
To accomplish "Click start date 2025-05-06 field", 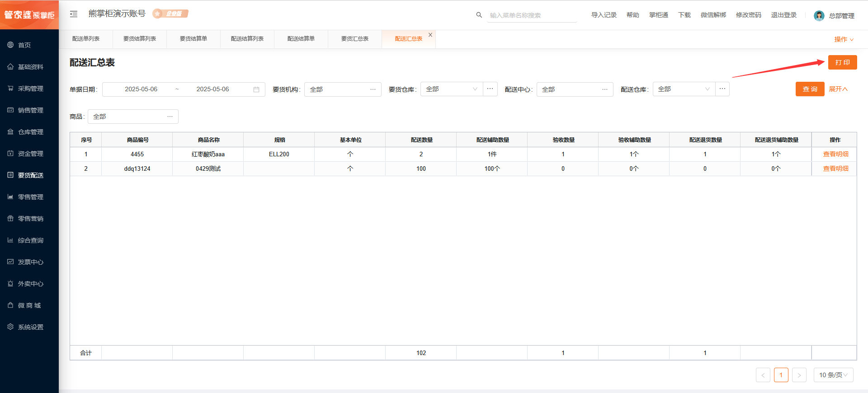I will click(141, 89).
